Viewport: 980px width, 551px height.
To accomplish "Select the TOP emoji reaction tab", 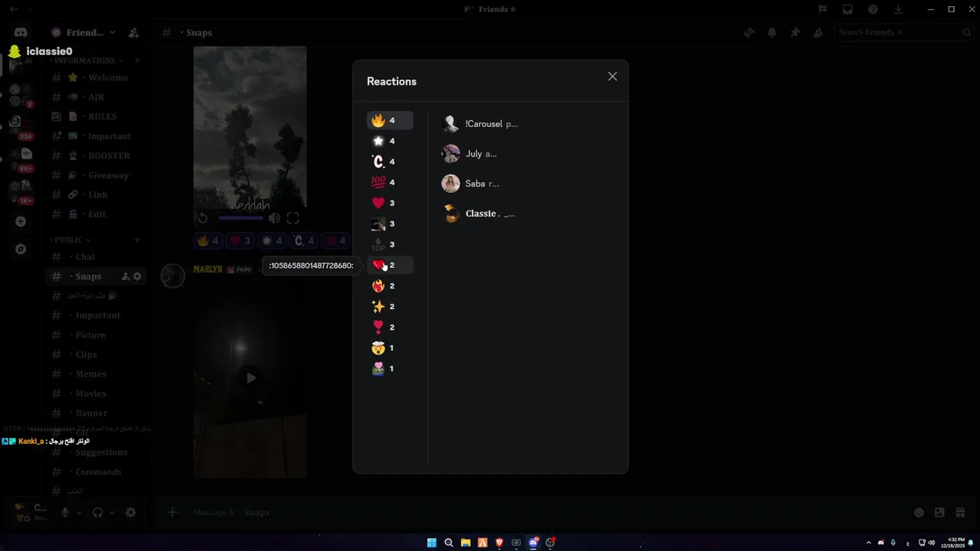I will pos(390,245).
